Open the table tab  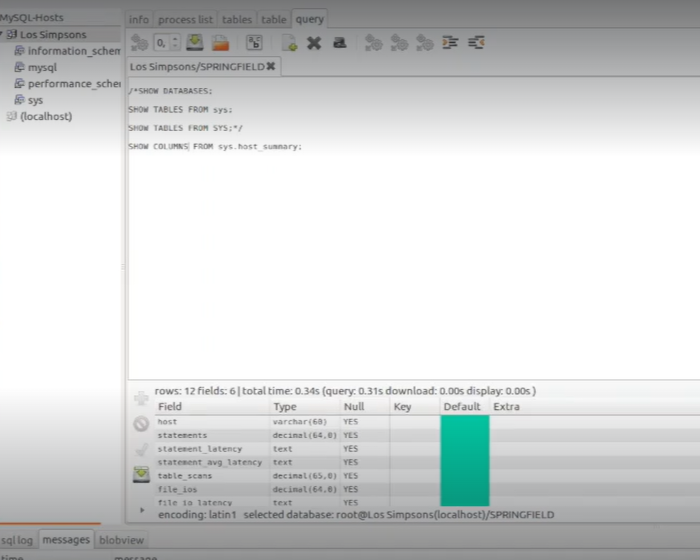pyautogui.click(x=274, y=20)
